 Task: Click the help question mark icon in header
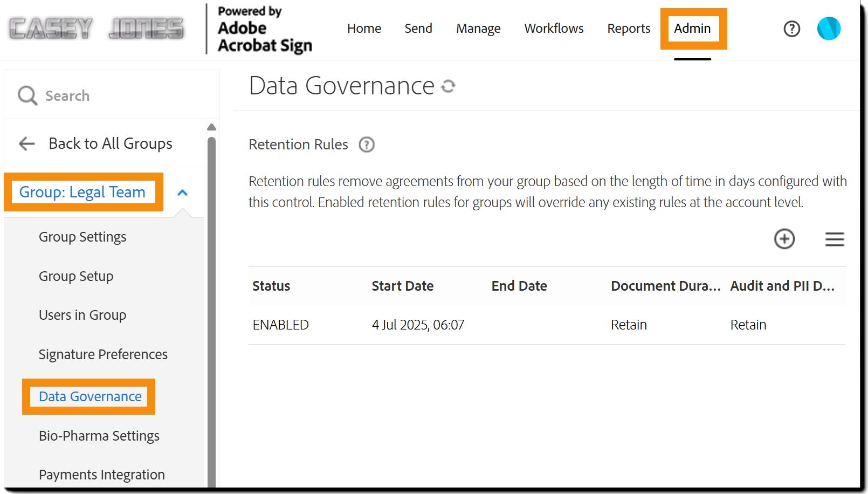(x=791, y=29)
